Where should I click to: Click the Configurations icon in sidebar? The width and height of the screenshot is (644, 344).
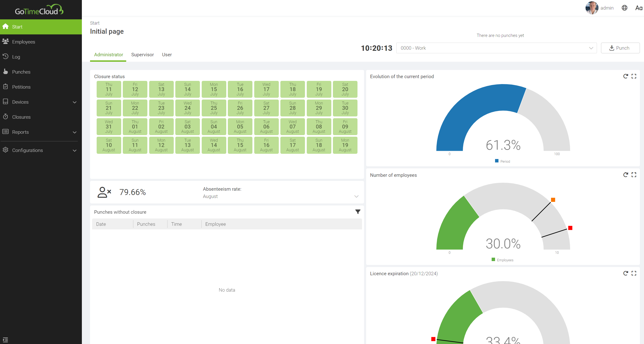pos(6,150)
